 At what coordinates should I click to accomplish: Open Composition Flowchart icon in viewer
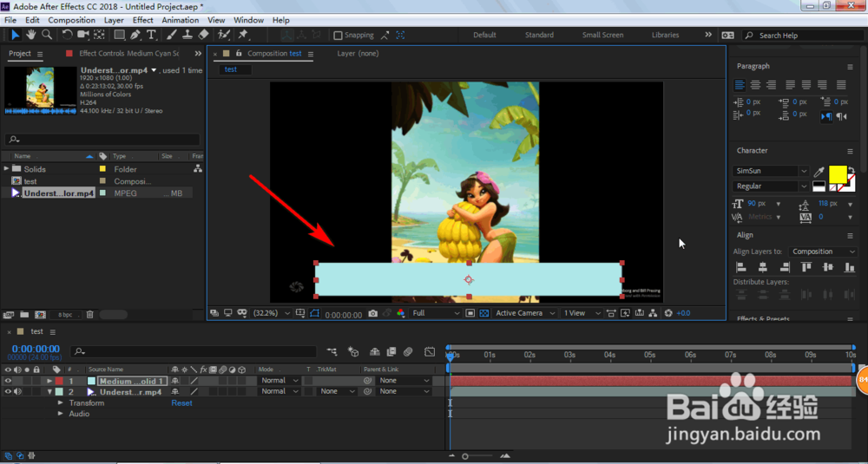pos(654,313)
